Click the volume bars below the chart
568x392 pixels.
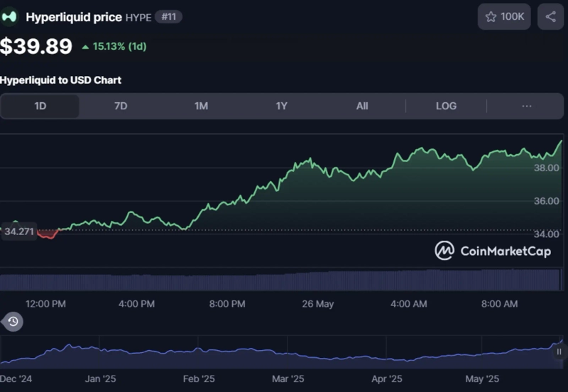[284, 281]
